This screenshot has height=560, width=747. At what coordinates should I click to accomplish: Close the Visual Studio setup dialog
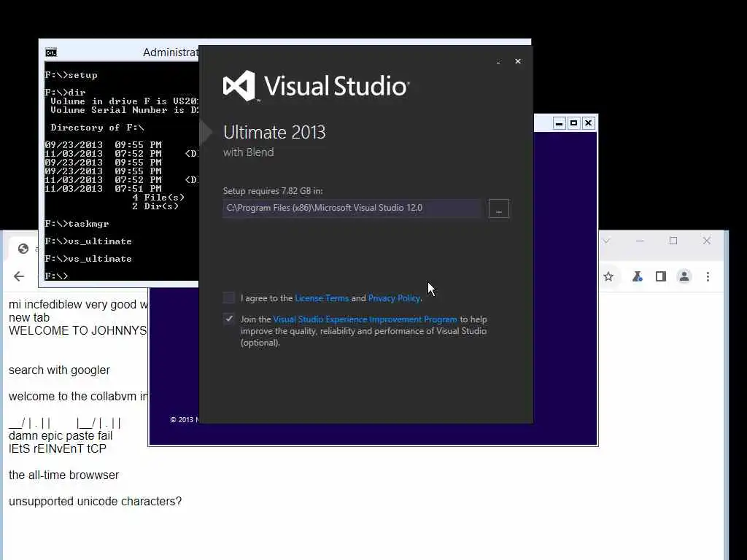coord(518,61)
